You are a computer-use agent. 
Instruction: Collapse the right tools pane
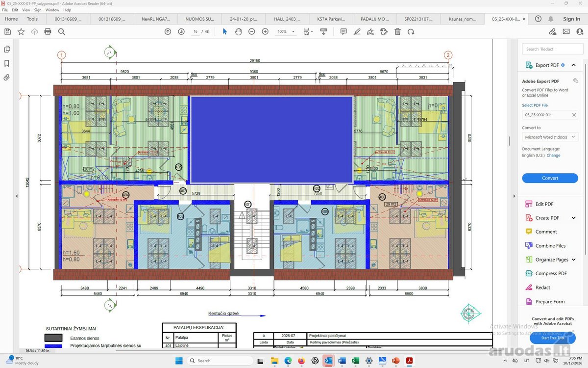[515, 196]
